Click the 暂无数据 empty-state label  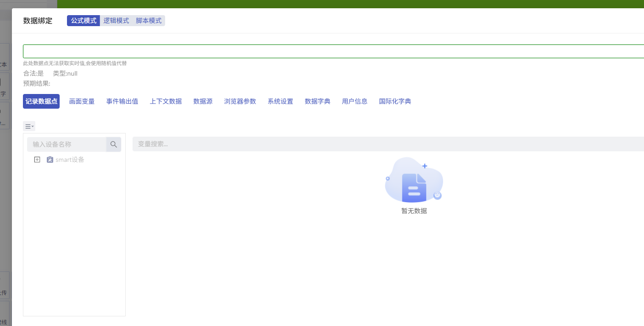[414, 211]
